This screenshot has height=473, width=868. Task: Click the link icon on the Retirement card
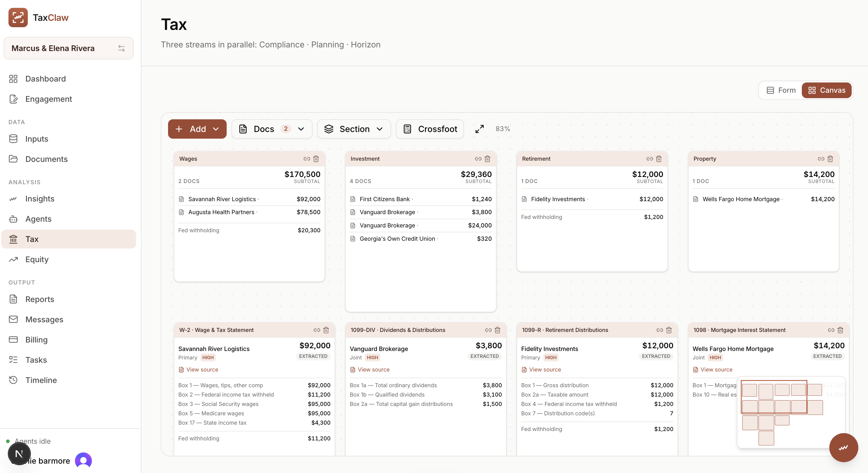649,159
